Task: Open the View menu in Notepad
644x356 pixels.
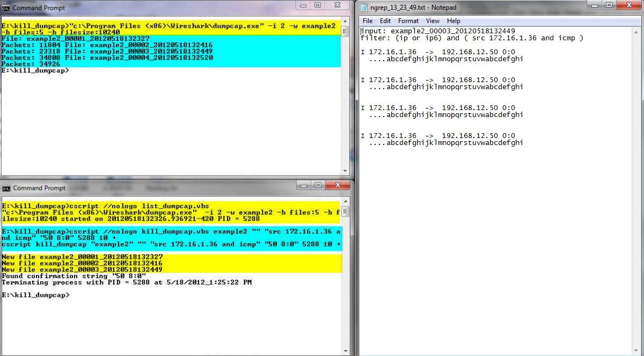Action: pyautogui.click(x=433, y=21)
